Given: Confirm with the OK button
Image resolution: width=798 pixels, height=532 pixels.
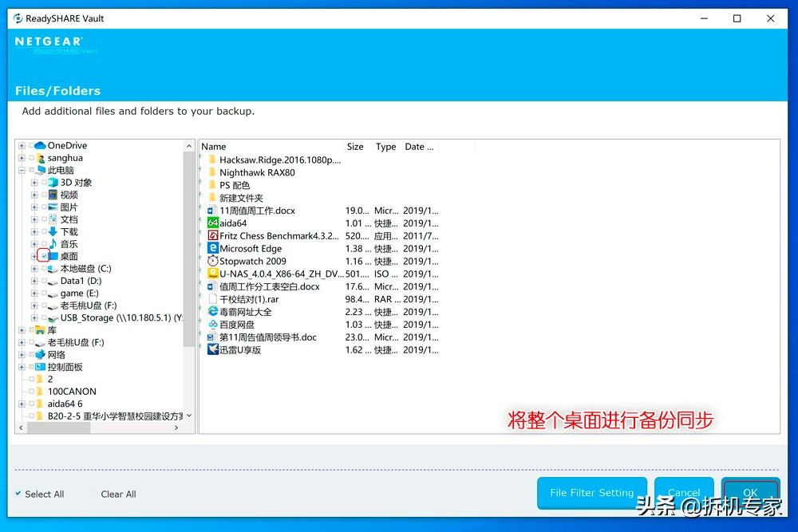Looking at the screenshot, I should click(751, 493).
